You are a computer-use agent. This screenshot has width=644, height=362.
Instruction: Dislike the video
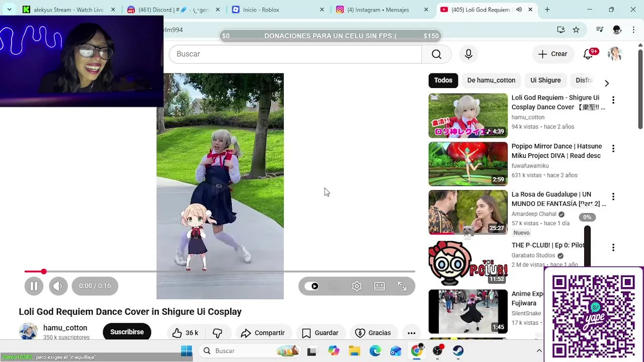(217, 333)
